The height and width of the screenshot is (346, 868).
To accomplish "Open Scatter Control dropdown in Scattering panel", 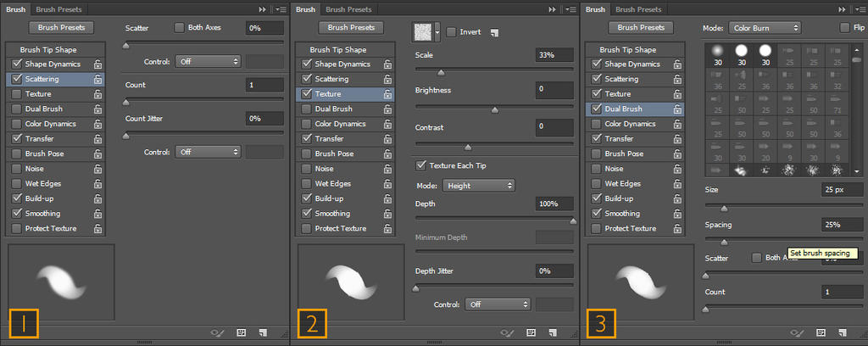I will [x=209, y=61].
